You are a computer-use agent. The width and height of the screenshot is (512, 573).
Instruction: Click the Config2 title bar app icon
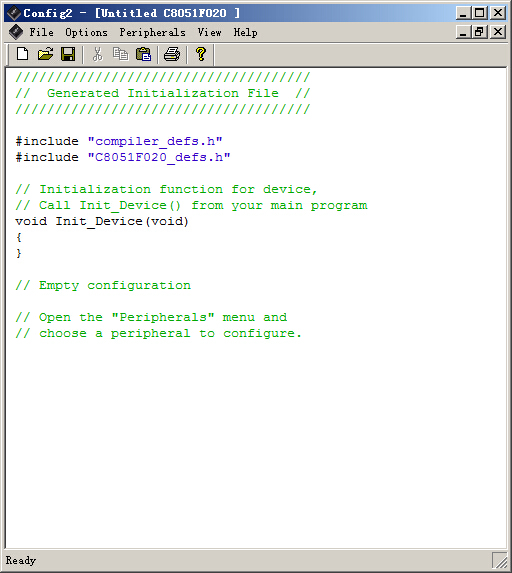point(14,13)
